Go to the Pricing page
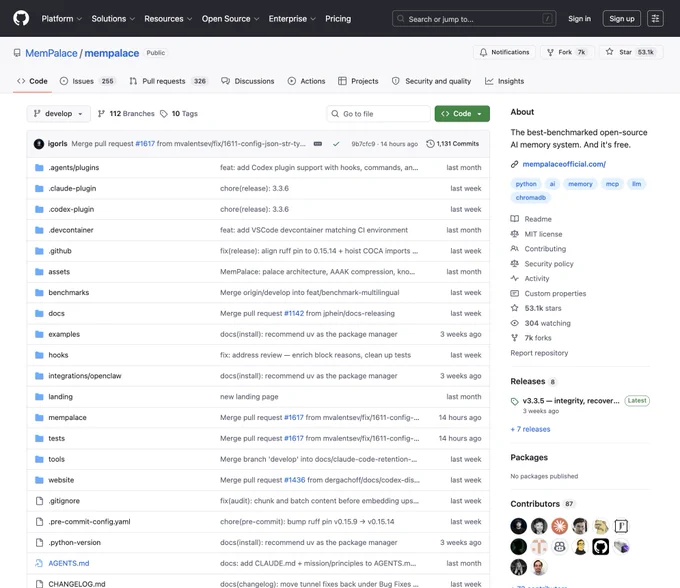The height and width of the screenshot is (588, 680). [338, 19]
